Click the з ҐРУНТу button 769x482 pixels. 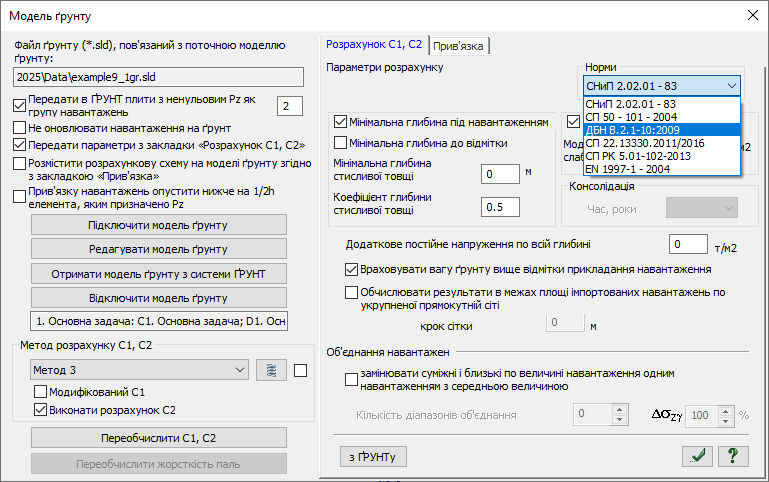coord(373,457)
